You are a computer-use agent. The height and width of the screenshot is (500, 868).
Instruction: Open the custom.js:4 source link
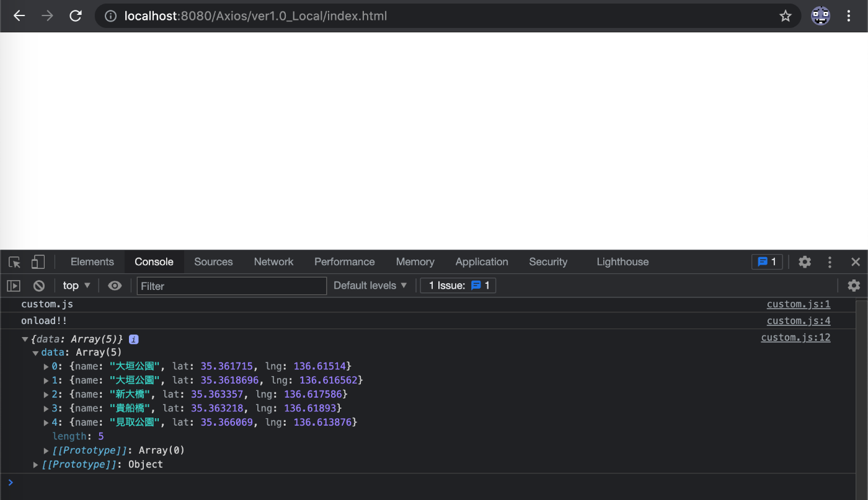(799, 321)
